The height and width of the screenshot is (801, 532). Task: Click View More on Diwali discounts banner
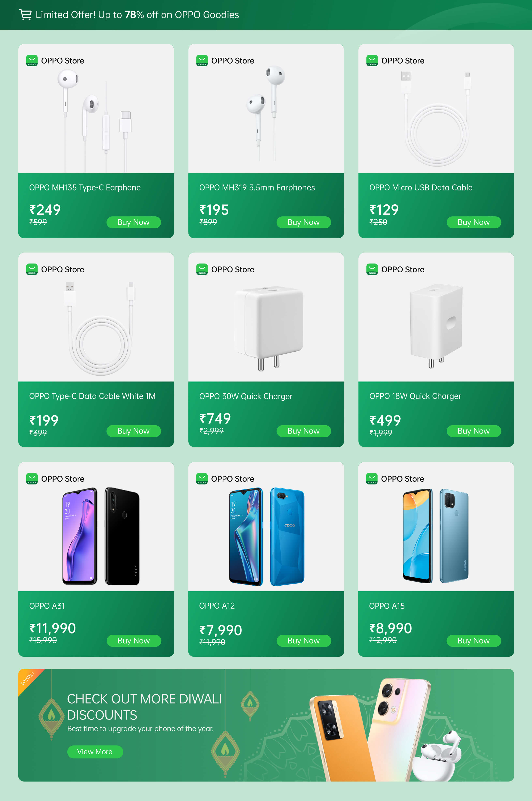coord(95,752)
